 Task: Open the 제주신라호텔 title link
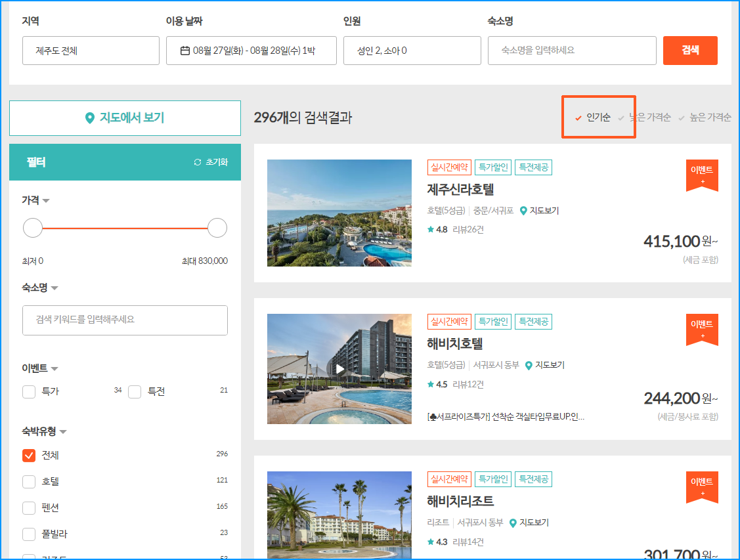pos(460,190)
